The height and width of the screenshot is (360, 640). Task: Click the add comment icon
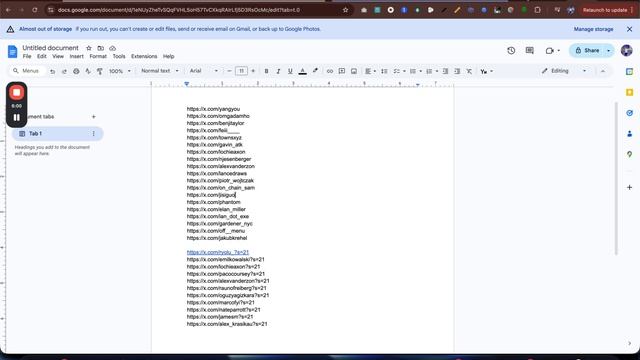(x=342, y=71)
